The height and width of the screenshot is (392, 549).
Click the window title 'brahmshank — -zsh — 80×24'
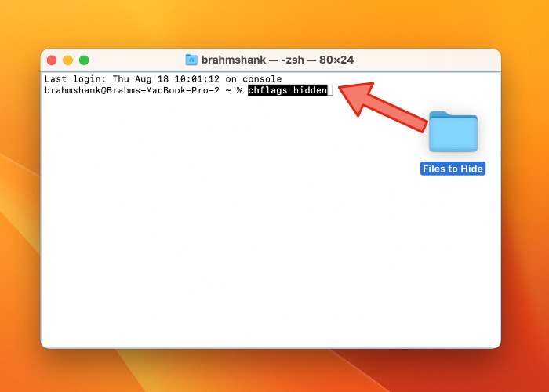[278, 60]
